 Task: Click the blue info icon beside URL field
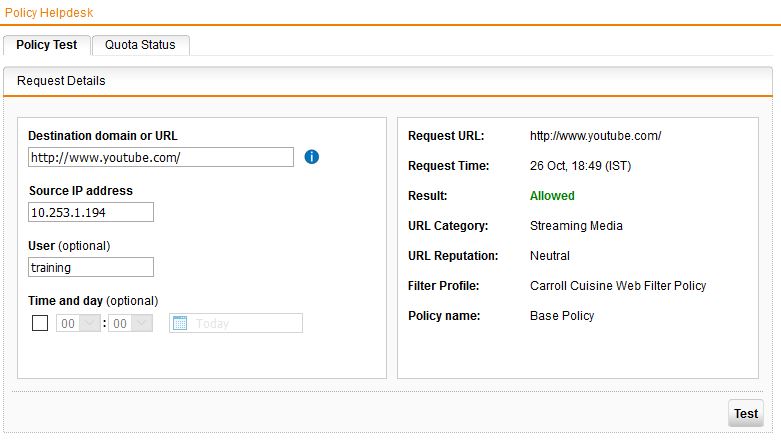[311, 157]
